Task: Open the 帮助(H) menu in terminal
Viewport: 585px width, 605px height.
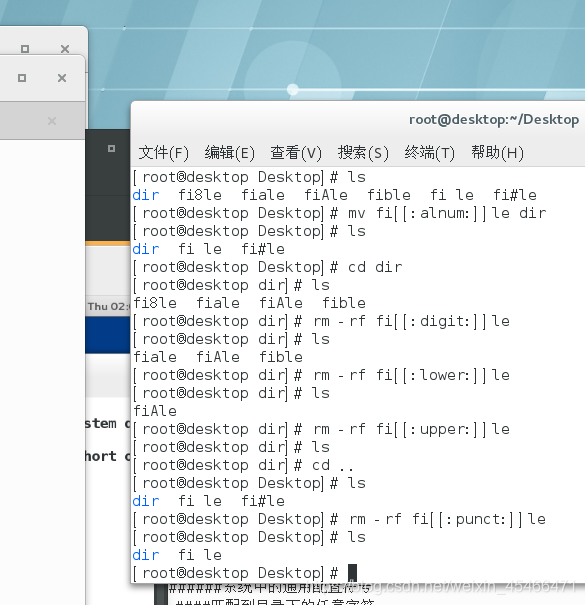Action: coord(497,153)
